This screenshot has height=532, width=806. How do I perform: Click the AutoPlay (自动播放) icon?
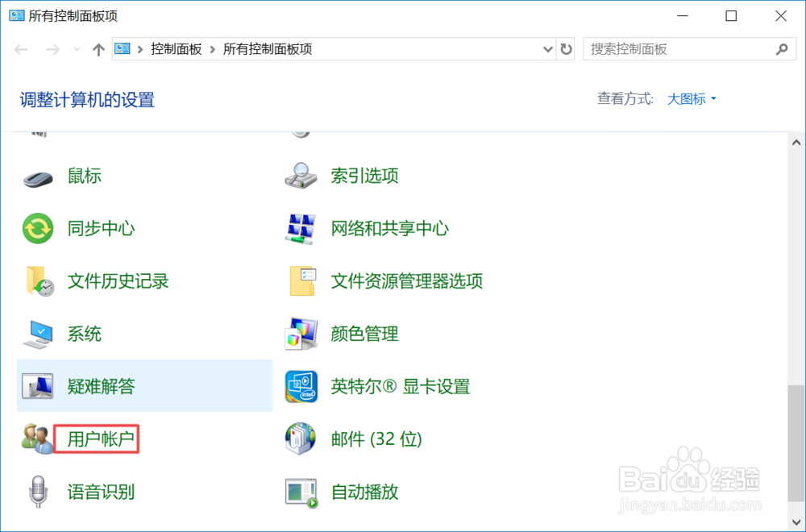click(x=300, y=492)
